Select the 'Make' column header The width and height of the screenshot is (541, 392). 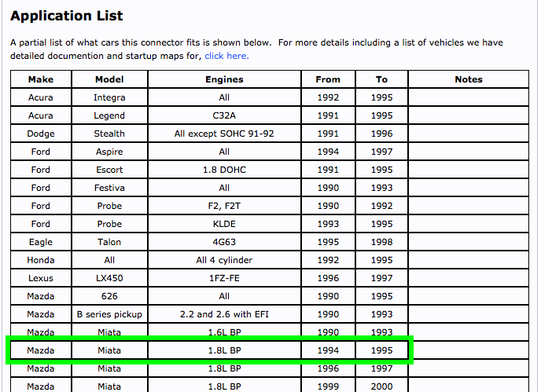pyautogui.click(x=40, y=79)
